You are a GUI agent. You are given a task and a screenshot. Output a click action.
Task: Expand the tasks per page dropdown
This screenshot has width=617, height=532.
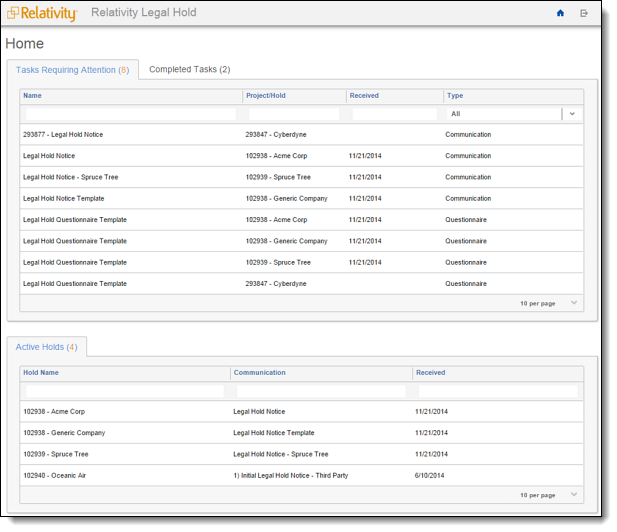click(573, 303)
